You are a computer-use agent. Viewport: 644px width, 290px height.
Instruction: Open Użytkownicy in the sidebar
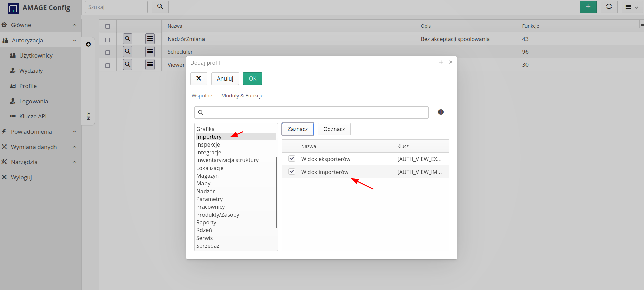click(36, 55)
